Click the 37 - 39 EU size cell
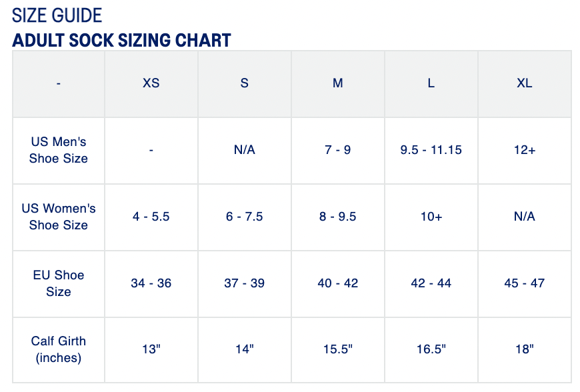Image resolution: width=580 pixels, height=392 pixels. 245,283
